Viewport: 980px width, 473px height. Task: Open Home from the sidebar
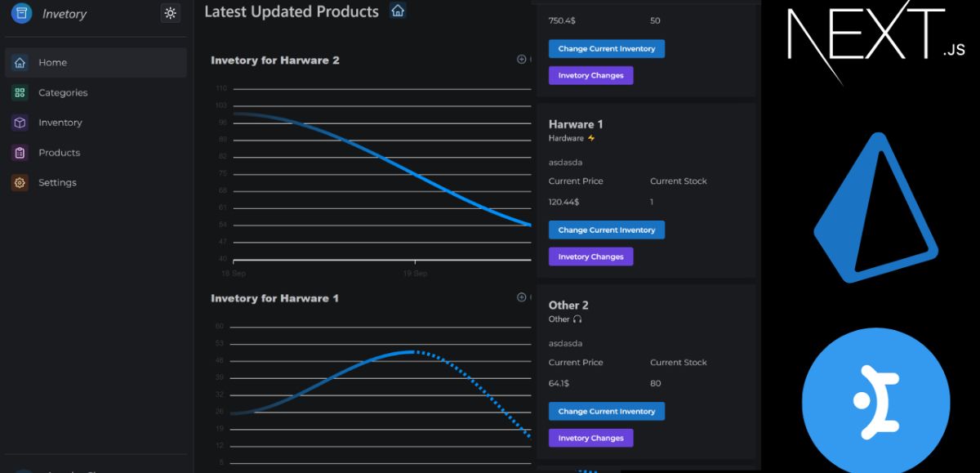pyautogui.click(x=52, y=63)
